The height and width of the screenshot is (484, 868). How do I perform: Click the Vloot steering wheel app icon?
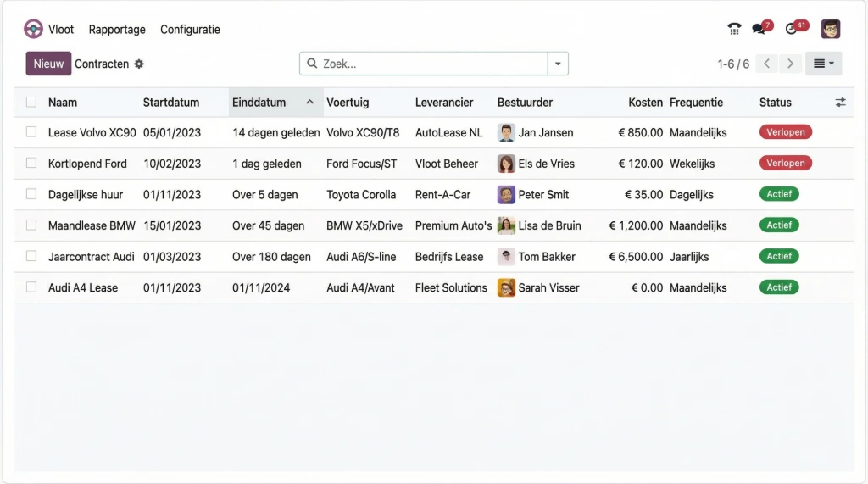[x=33, y=29]
